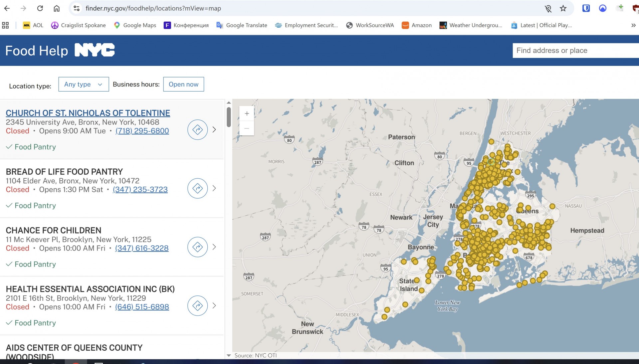Open Church of St. Nicholas of Tolentine
This screenshot has width=639, height=364.
click(x=88, y=113)
